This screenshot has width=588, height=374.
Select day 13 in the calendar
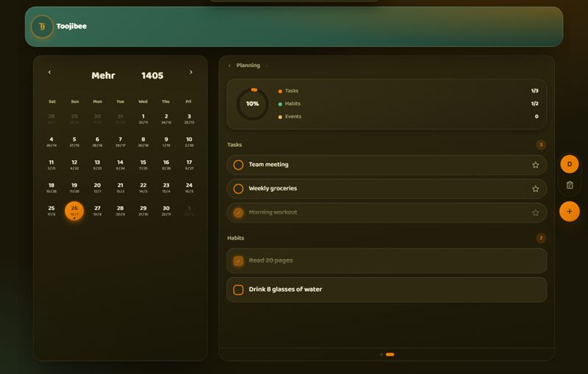97,165
